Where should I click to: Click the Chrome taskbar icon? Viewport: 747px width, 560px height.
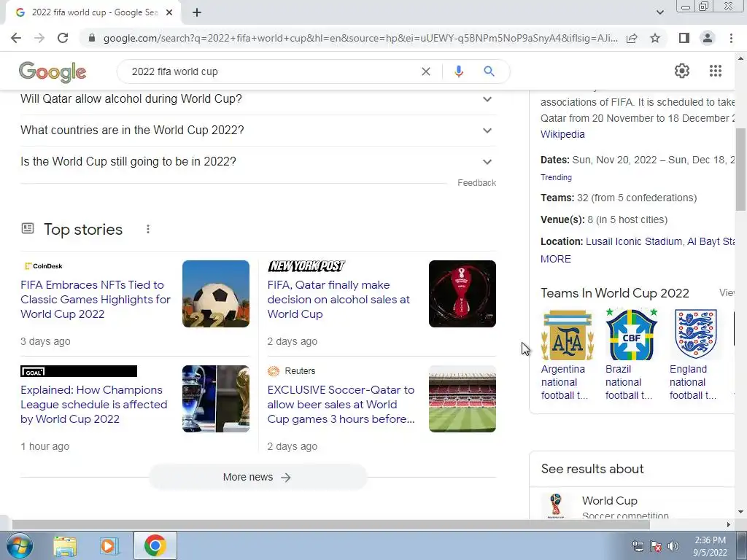tap(155, 545)
